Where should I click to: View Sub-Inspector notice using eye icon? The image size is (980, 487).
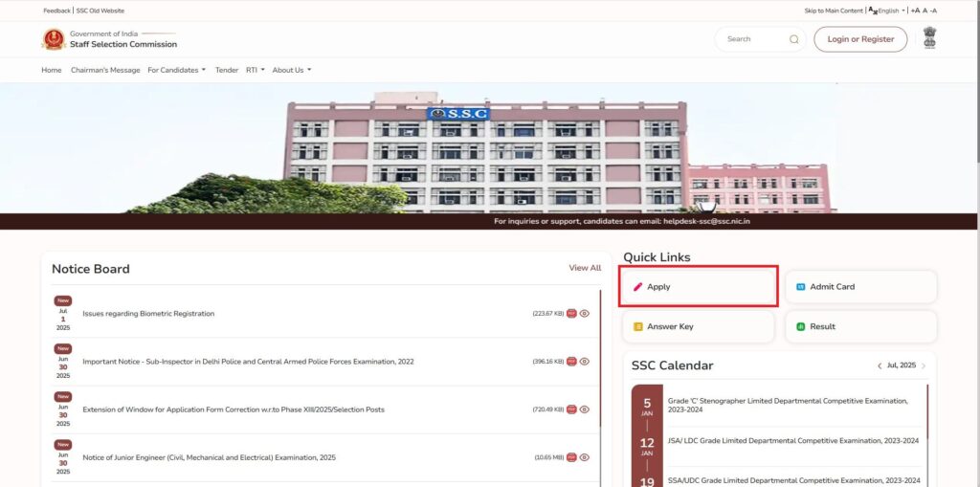[x=584, y=361]
